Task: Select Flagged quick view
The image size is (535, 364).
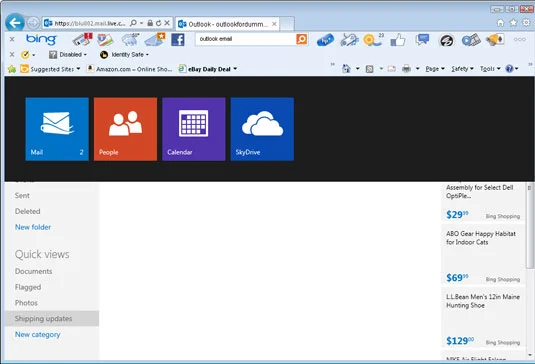Action: [28, 287]
